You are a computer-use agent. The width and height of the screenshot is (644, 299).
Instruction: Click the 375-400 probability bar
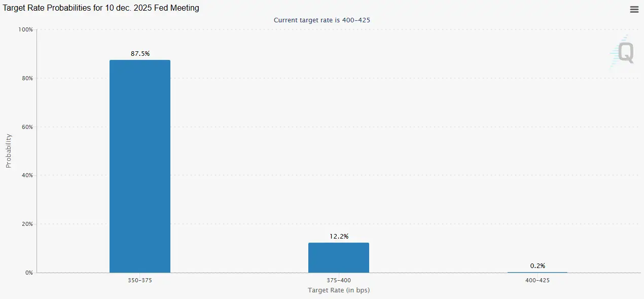pos(338,257)
